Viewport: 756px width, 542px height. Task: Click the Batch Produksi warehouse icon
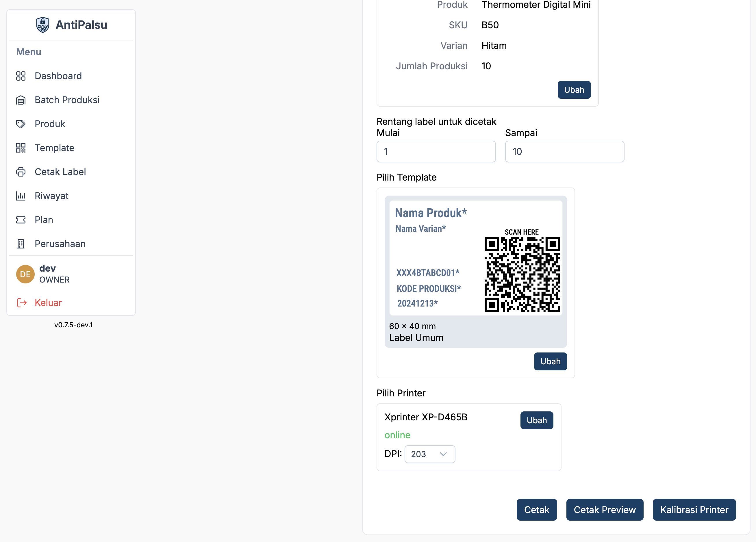[21, 100]
